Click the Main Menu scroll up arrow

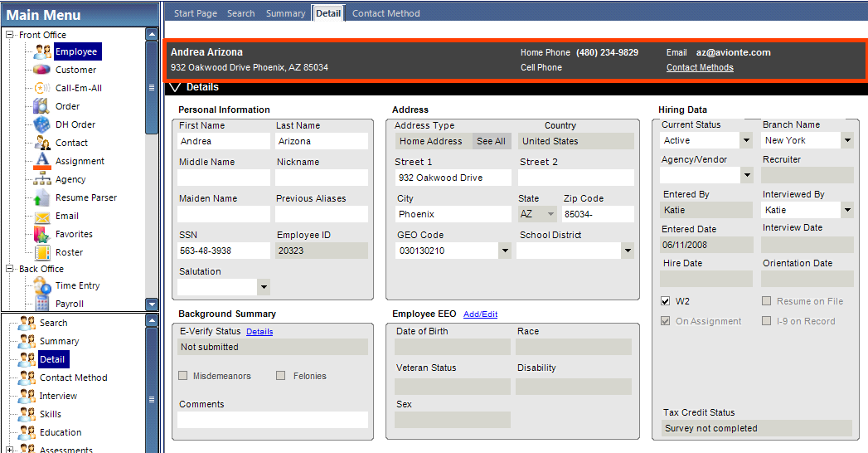pos(152,34)
